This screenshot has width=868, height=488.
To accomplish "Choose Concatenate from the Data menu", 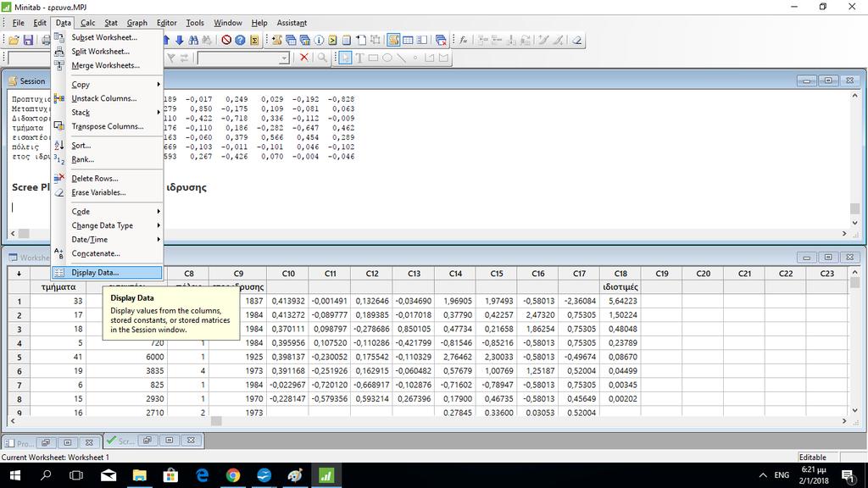I will point(107,253).
